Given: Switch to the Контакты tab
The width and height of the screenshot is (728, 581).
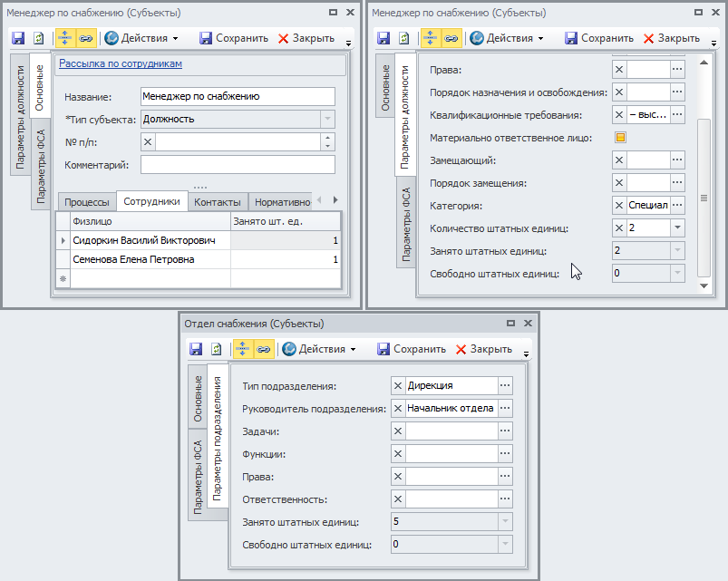Looking at the screenshot, I should (218, 202).
